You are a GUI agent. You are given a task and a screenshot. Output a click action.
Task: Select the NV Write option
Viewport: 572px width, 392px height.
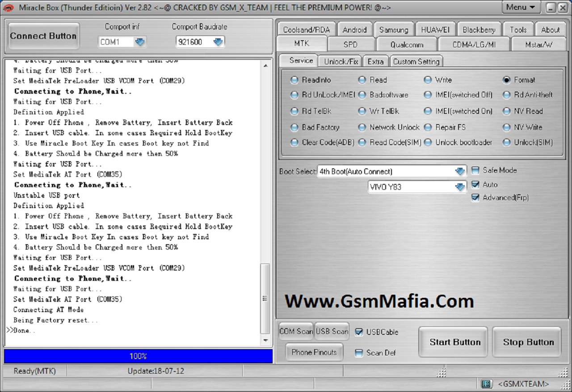point(523,127)
